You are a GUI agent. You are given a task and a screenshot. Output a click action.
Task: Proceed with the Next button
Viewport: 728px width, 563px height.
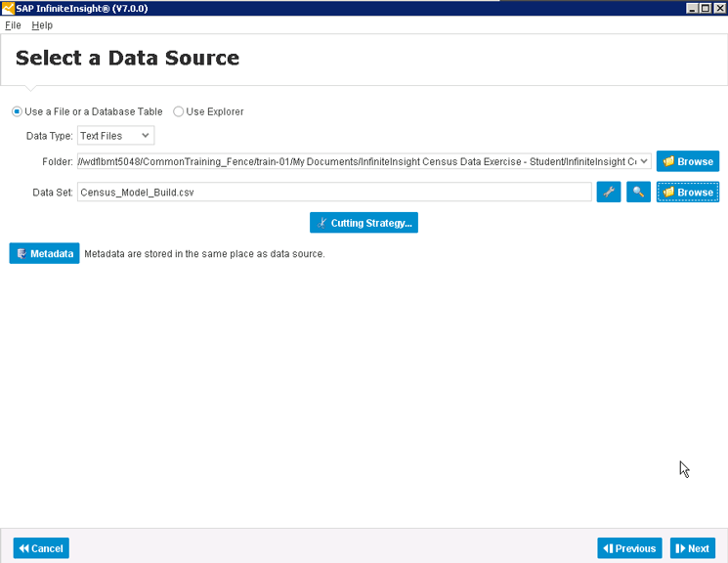tap(692, 548)
